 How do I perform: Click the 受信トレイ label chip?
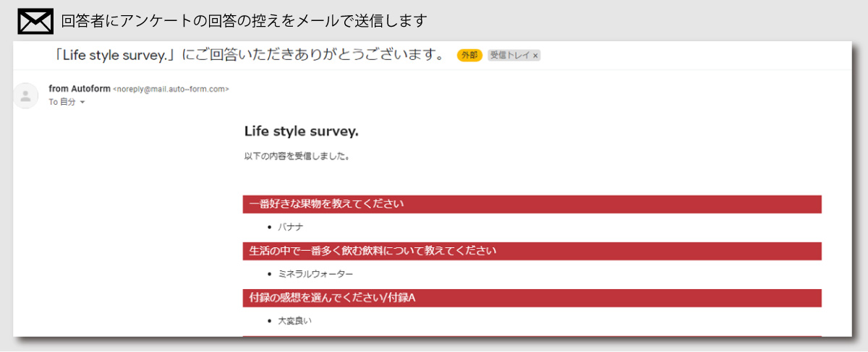point(509,55)
